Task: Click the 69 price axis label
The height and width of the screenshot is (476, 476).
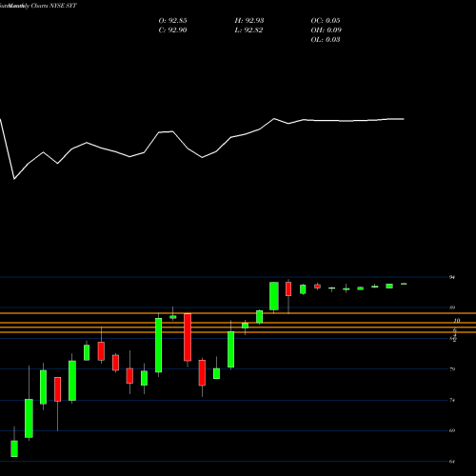Action: tap(452, 430)
